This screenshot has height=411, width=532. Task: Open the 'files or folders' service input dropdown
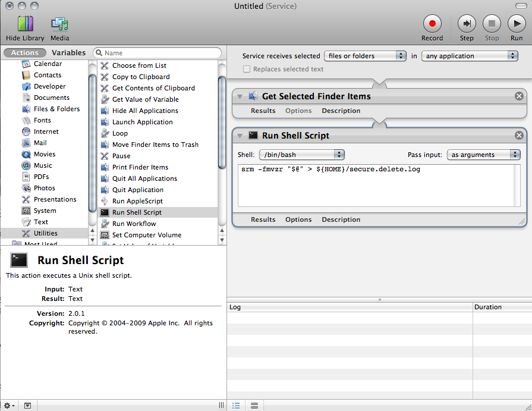point(365,56)
